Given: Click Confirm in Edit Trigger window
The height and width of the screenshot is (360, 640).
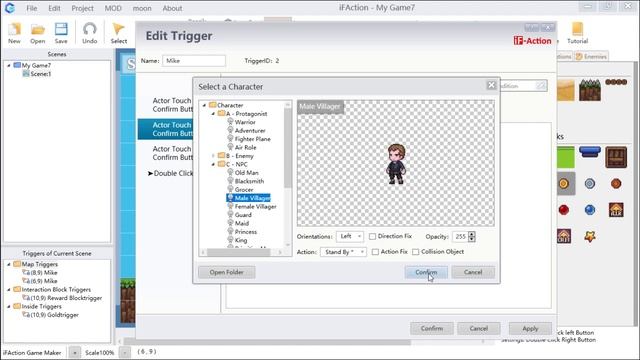Looking at the screenshot, I should 432,329.
